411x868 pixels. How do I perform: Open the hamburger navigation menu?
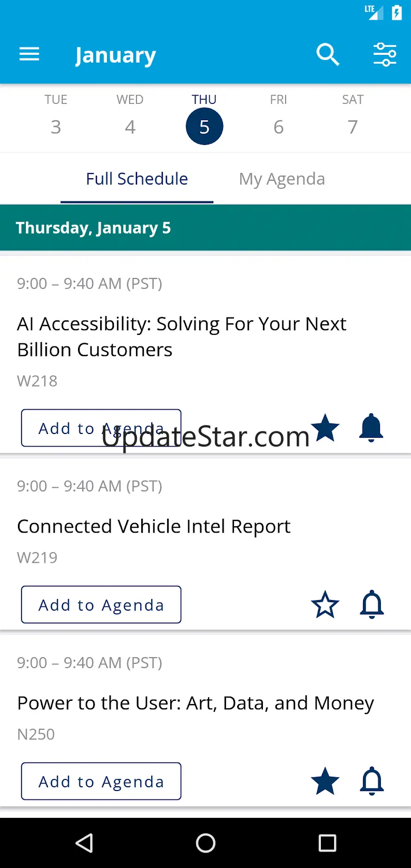(30, 54)
